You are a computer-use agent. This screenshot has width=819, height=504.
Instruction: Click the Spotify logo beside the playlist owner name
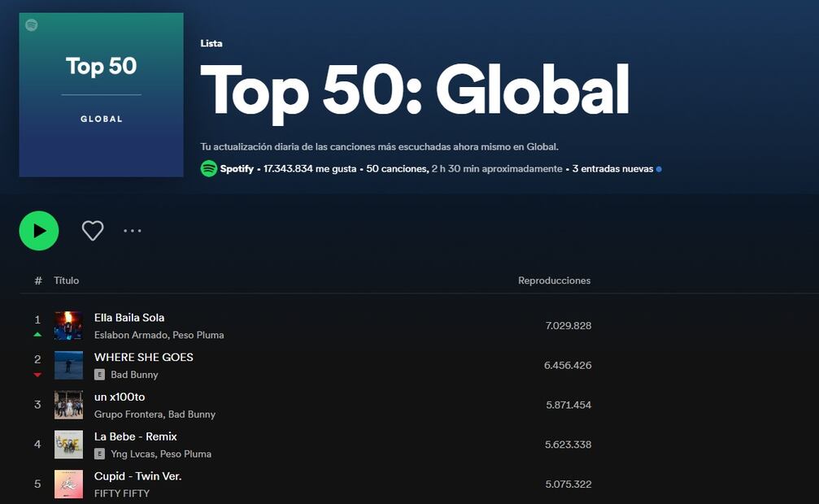point(208,169)
